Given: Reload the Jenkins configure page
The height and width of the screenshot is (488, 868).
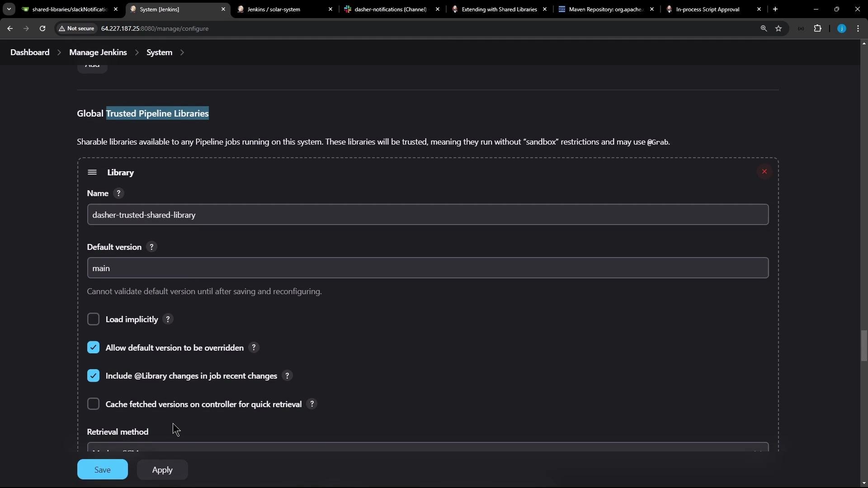Looking at the screenshot, I should tap(42, 28).
